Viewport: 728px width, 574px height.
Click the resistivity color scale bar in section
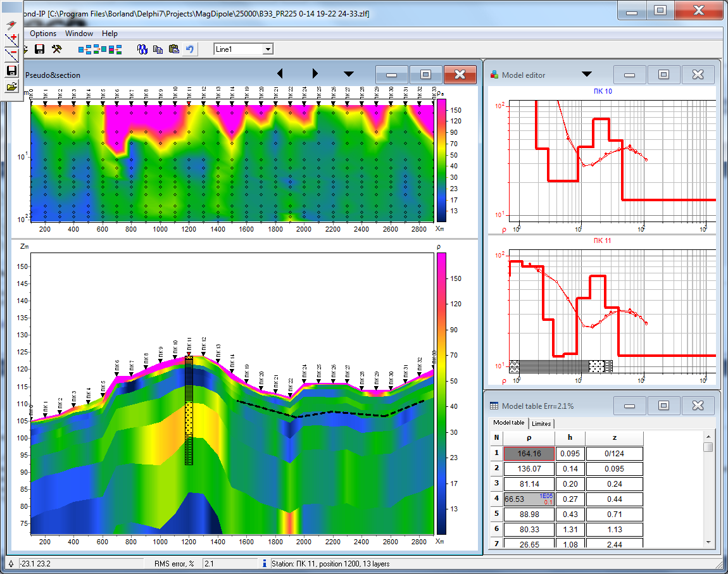441,392
